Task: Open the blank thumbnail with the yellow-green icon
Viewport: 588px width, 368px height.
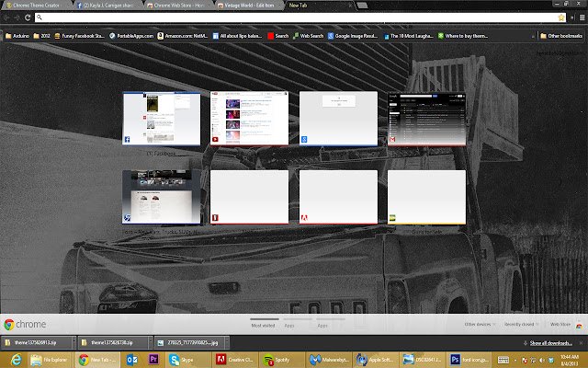Action: coord(426,197)
